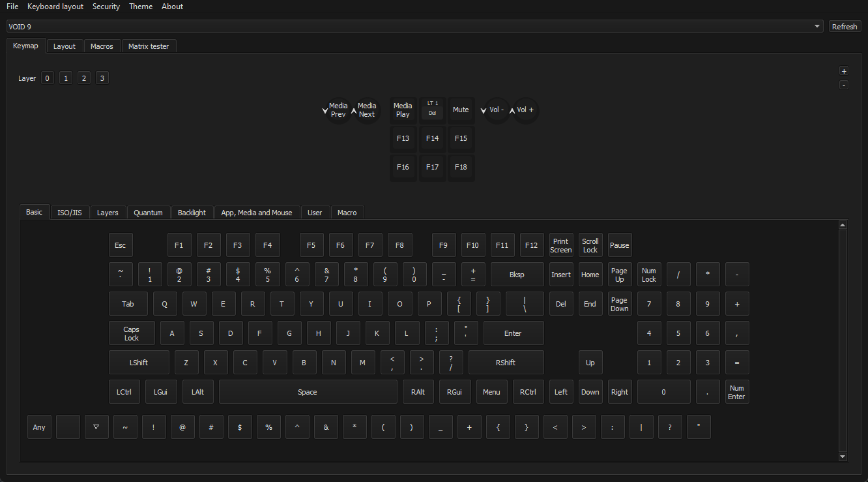Screen dimensions: 868x482
Task: Choose the Caps Lock keycode
Action: 132,333
